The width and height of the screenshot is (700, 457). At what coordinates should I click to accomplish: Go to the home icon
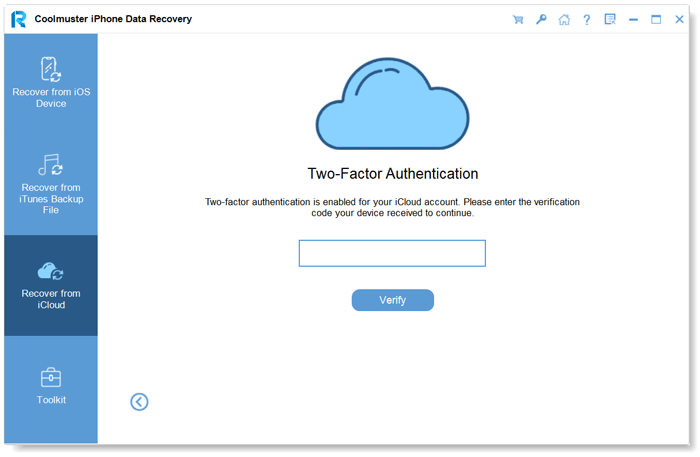point(564,20)
